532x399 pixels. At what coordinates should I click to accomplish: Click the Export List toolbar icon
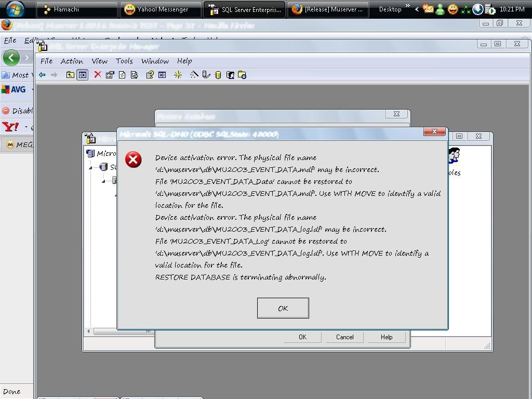click(x=134, y=75)
